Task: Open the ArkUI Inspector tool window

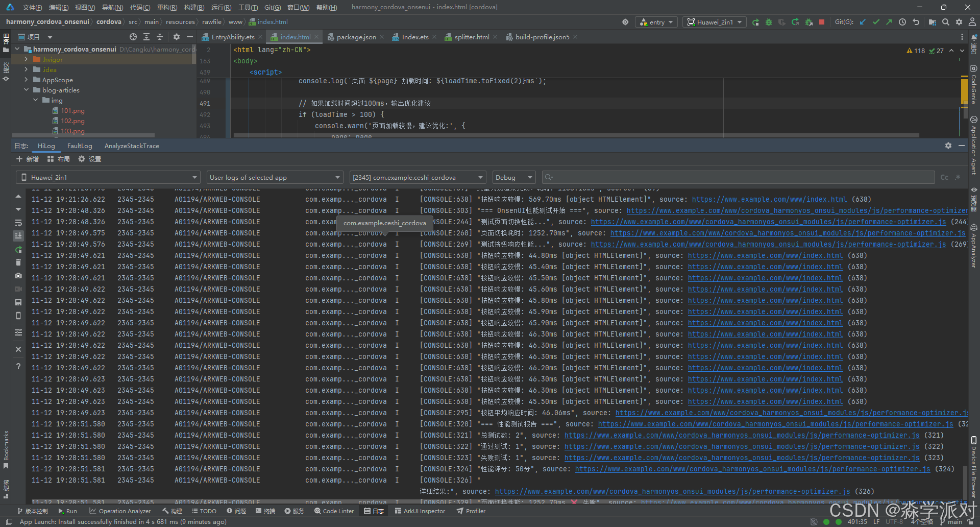Action: 420,511
